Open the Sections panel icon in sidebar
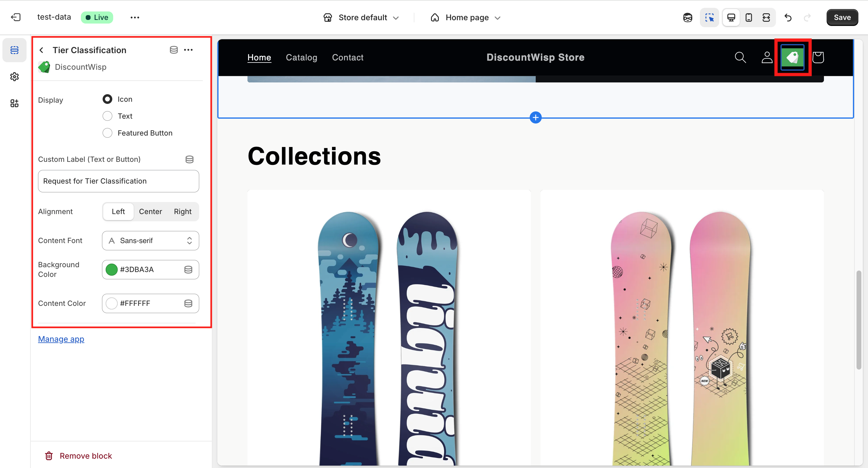Viewport: 868px width, 468px height. tap(14, 50)
